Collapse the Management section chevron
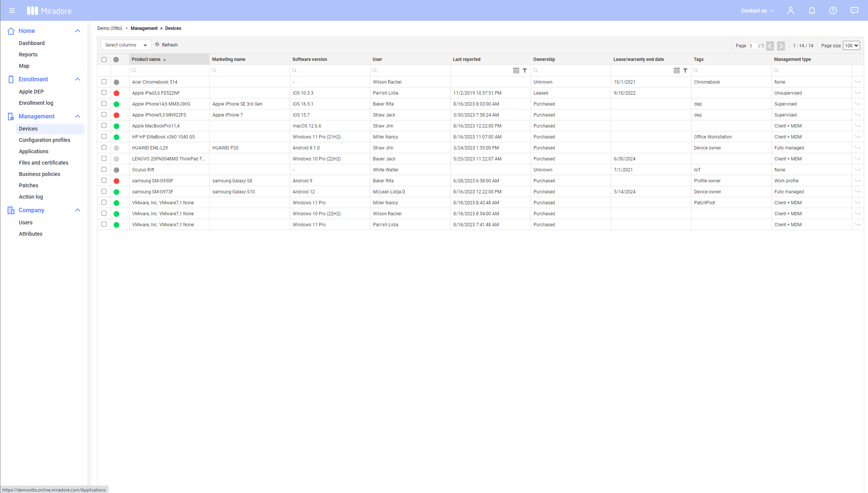The height and width of the screenshot is (493, 868). 78,117
